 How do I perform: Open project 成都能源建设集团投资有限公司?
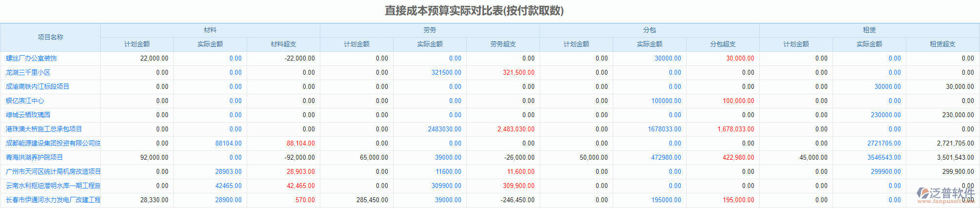pyautogui.click(x=53, y=143)
